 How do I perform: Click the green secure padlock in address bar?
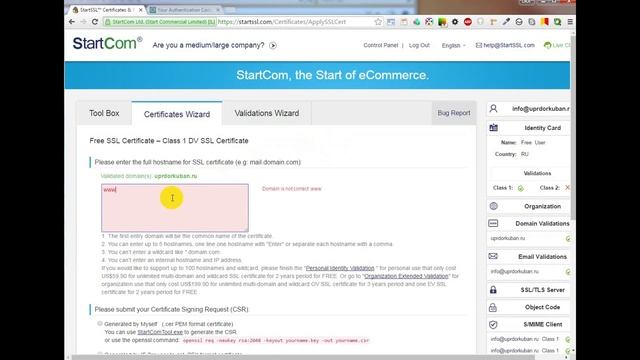click(108, 22)
